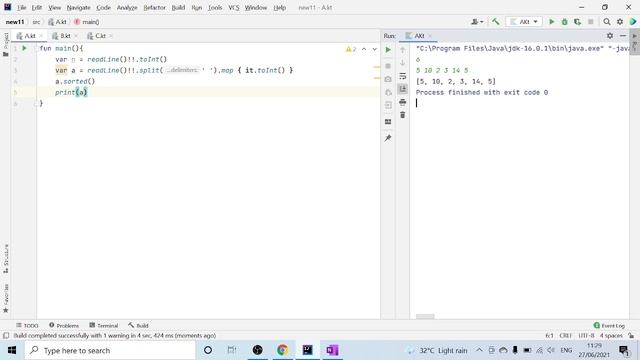Rerun program in Run panel
This screenshot has width=640, height=360.
click(x=388, y=50)
